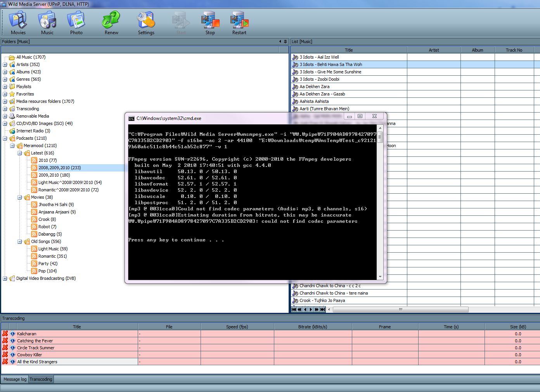
Task: Remove Catching the Fever transcoding entry
Action: click(5, 340)
